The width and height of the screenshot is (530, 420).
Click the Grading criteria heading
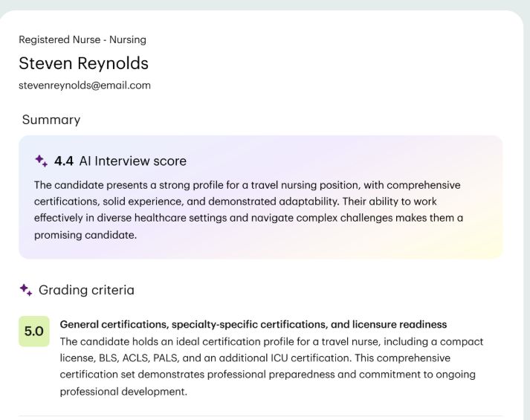pos(86,290)
